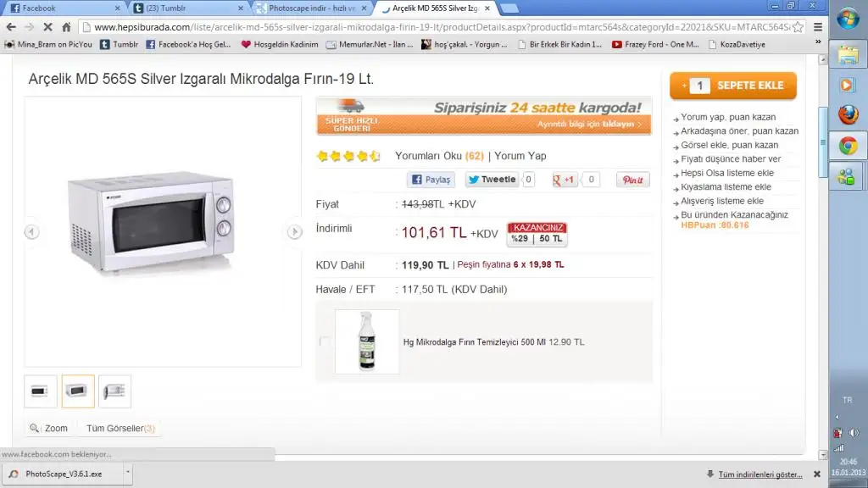Close the Facebook tab
The width and height of the screenshot is (868, 488).
[117, 8]
